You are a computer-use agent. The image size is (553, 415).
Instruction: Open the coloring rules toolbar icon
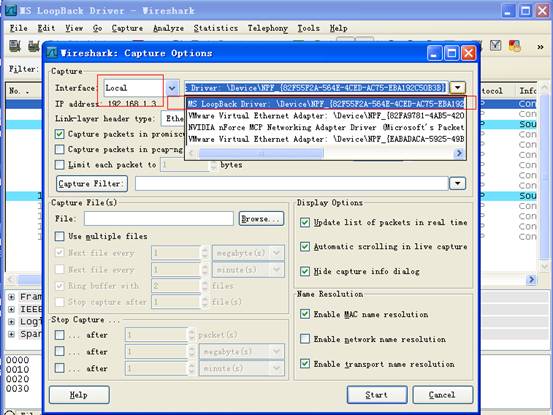[515, 46]
